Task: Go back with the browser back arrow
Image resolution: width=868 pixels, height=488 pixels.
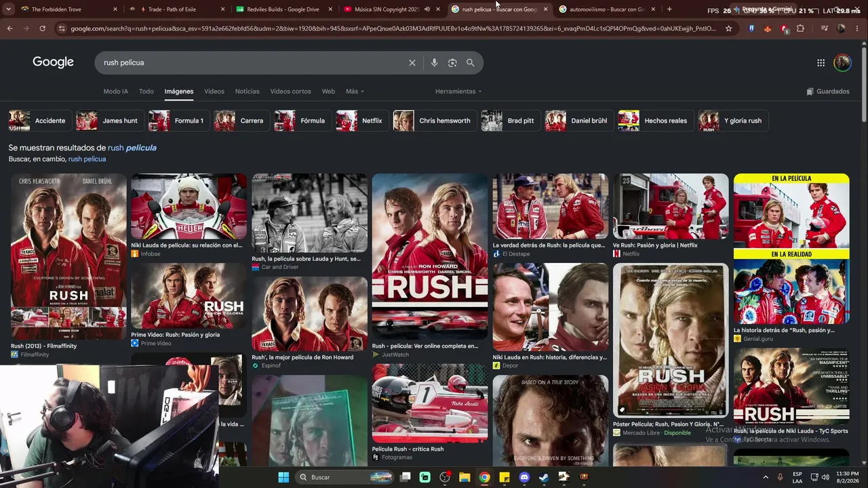Action: click(10, 28)
